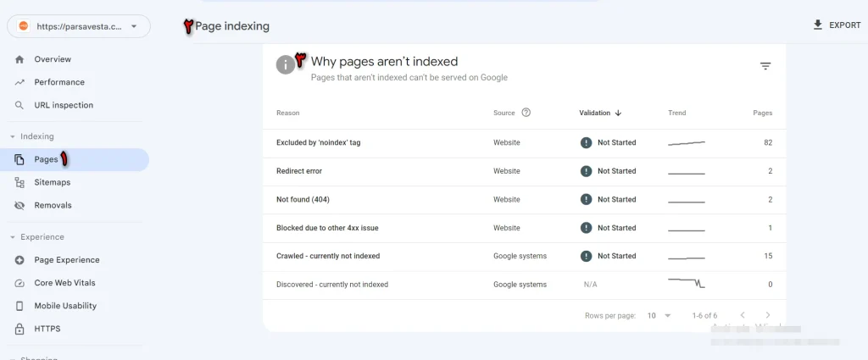Open the HTTPS report
Screen dimensions: 868x360
coord(47,329)
